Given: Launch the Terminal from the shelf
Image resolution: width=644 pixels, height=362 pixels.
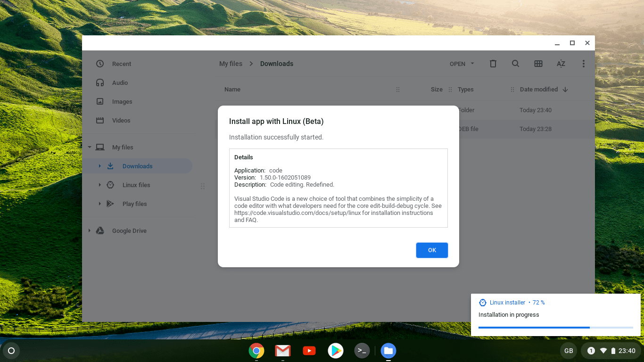Looking at the screenshot, I should point(362,351).
